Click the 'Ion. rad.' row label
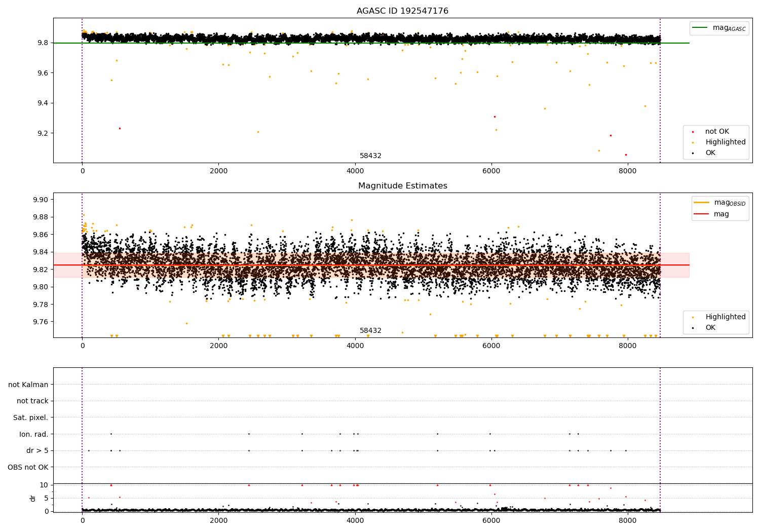Image resolution: width=760 pixels, height=532 pixels. [x=34, y=434]
